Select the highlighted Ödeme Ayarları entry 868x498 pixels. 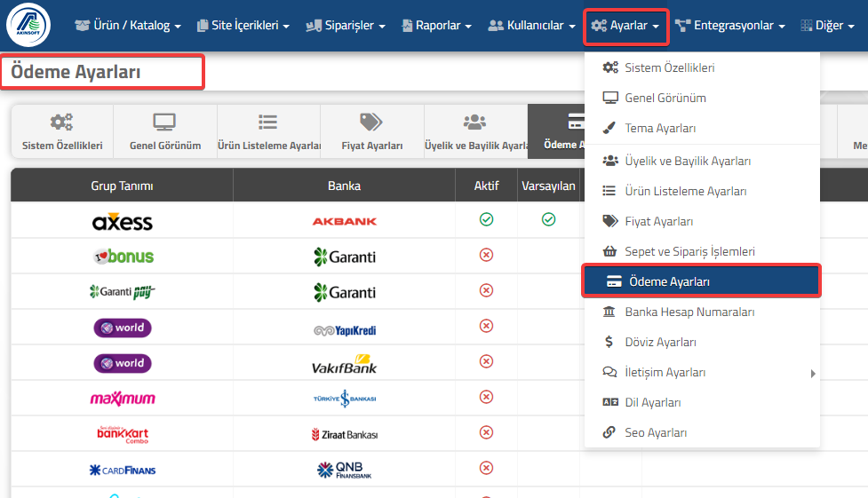[x=702, y=281]
